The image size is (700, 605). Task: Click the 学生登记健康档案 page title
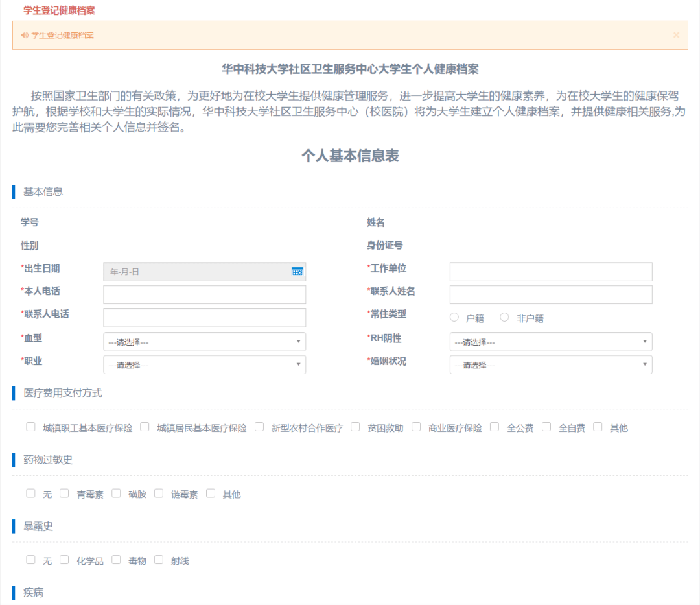[59, 10]
